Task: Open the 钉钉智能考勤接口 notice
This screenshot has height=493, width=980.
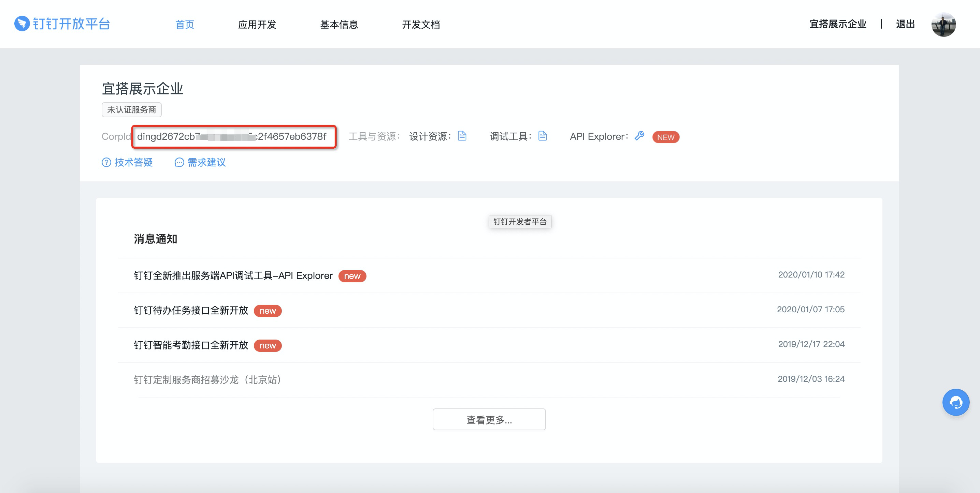Action: [191, 345]
